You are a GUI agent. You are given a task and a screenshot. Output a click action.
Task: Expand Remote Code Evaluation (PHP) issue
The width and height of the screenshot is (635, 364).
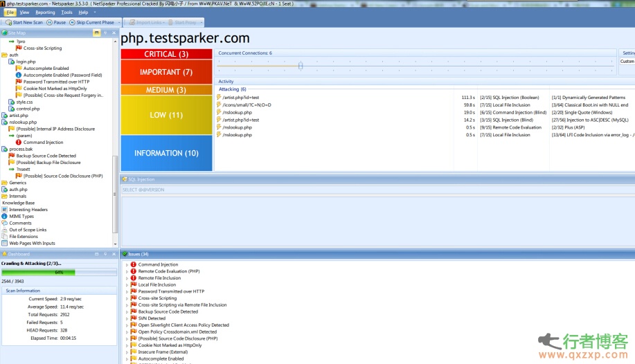[x=127, y=271]
